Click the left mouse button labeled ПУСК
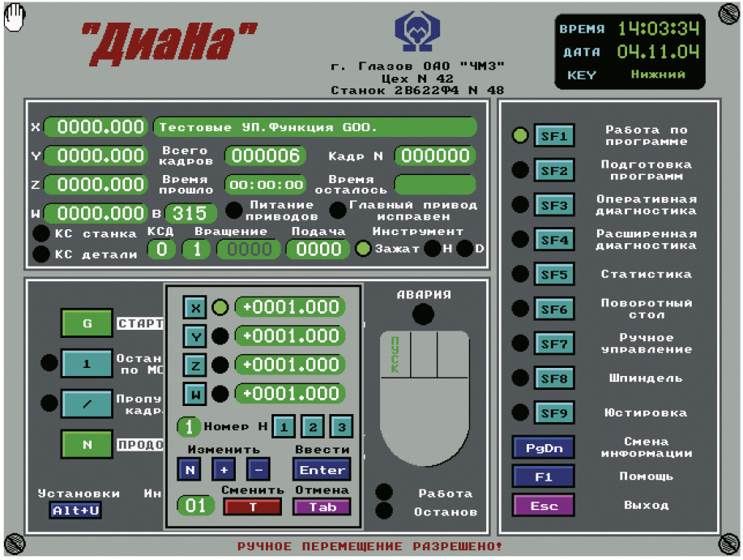 [x=395, y=354]
